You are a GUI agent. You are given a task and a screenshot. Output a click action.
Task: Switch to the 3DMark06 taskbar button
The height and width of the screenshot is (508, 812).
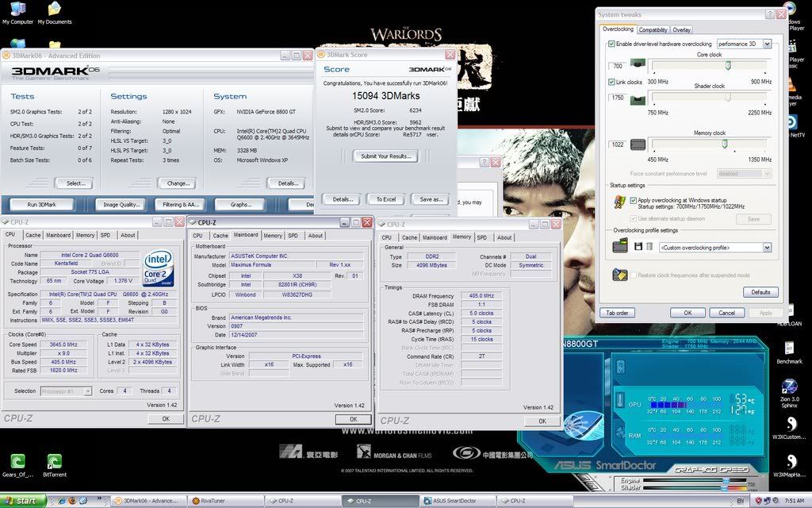(147, 501)
